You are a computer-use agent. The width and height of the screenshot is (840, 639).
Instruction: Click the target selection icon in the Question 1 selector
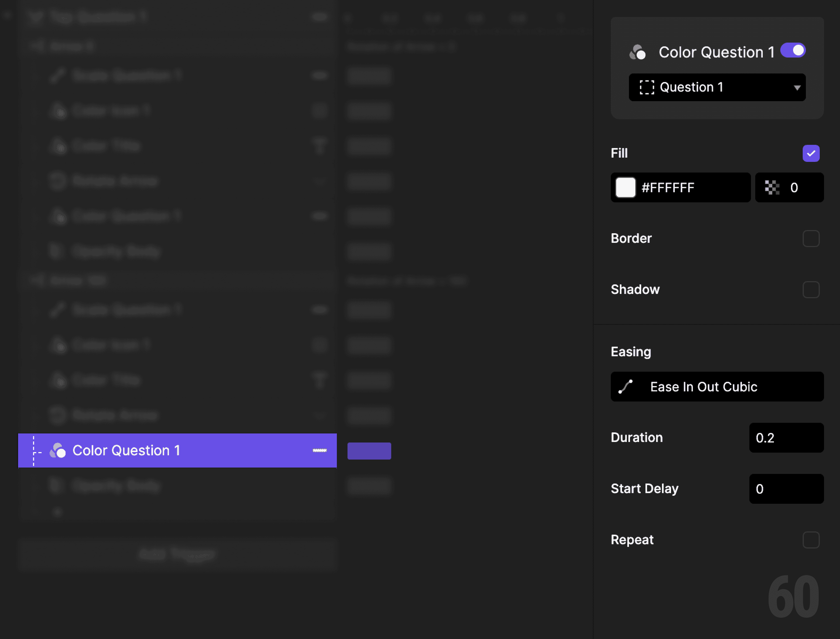pos(647,87)
